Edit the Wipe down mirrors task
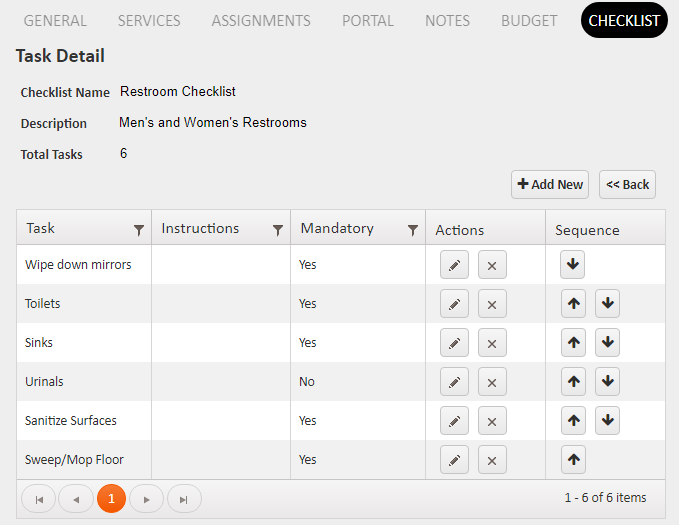The height and width of the screenshot is (525, 679). pos(454,265)
